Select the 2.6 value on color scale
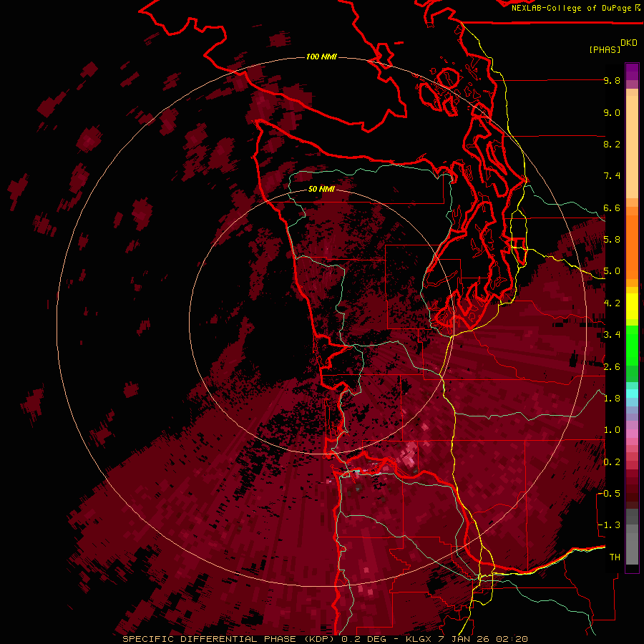The image size is (644, 644). pyautogui.click(x=612, y=367)
